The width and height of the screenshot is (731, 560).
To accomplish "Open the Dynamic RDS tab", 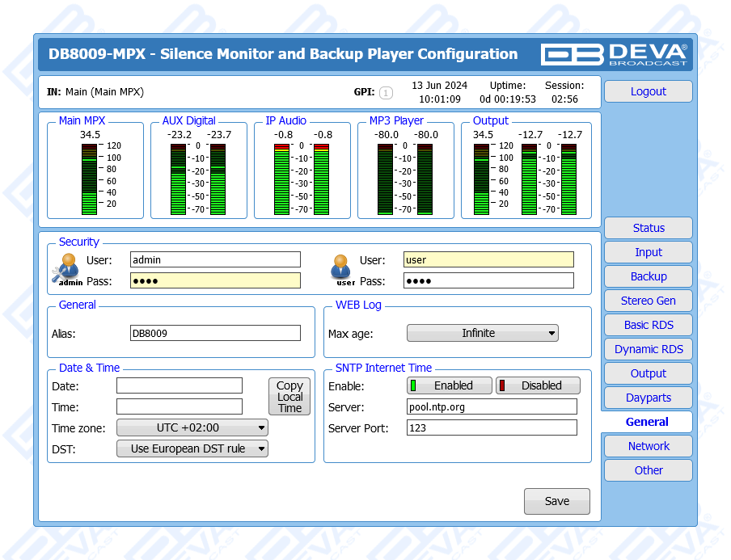I will tap(648, 349).
